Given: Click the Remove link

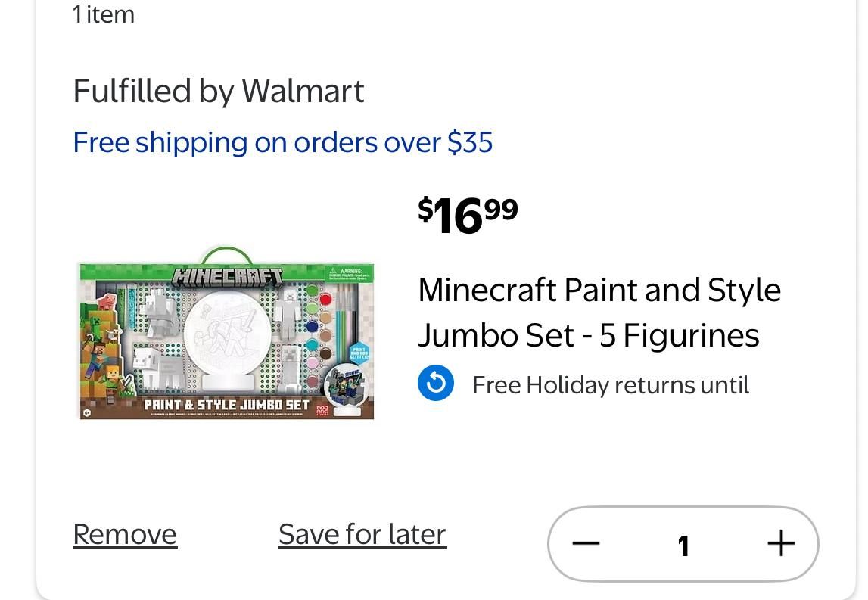Looking at the screenshot, I should pos(125,534).
